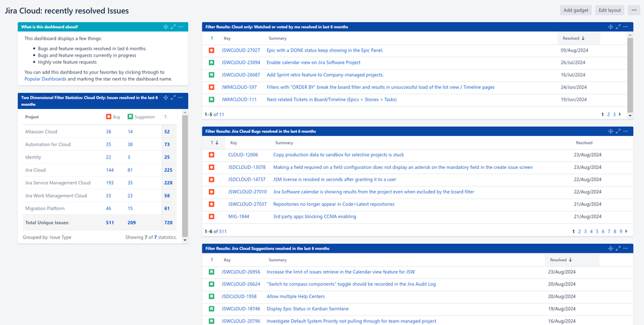Open issue JSWCLOUD-27027

point(240,50)
